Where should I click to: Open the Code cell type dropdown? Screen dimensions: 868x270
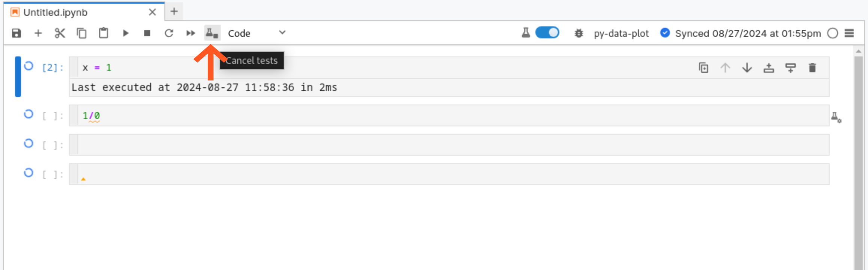[x=257, y=33]
